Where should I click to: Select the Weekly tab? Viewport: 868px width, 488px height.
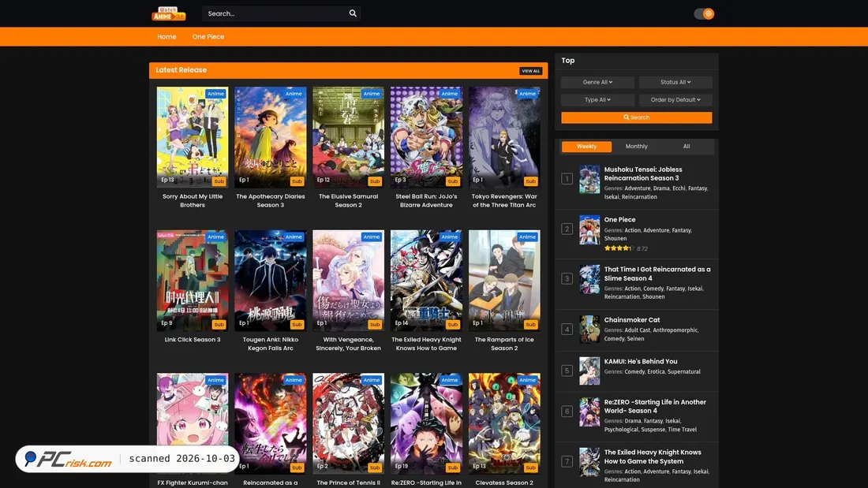(587, 146)
